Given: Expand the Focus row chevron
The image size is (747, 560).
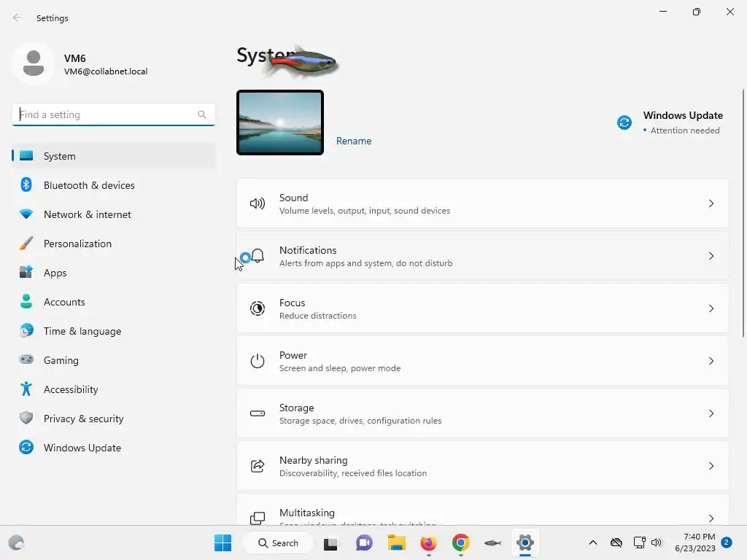Looking at the screenshot, I should click(x=711, y=308).
